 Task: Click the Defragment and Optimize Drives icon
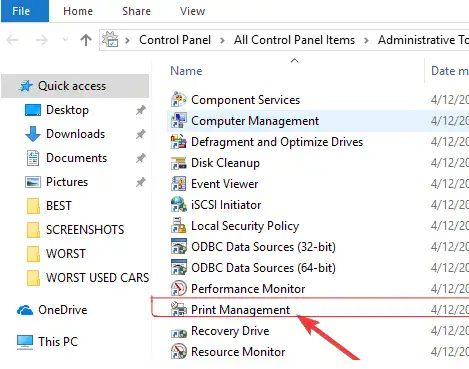(179, 142)
